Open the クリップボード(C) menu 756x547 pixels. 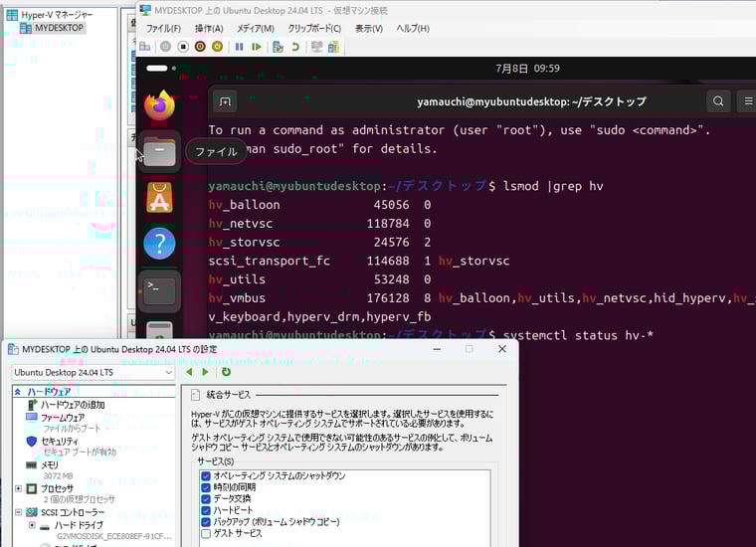(x=314, y=29)
